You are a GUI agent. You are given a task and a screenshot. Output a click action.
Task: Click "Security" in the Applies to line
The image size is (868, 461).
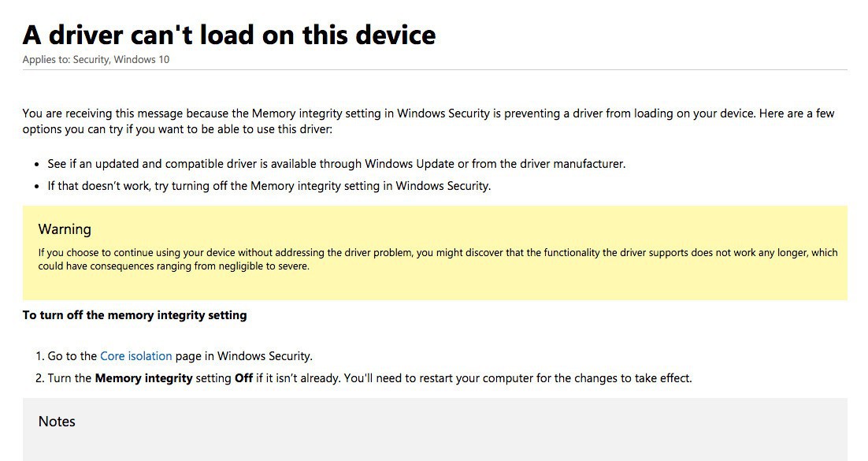(91, 60)
